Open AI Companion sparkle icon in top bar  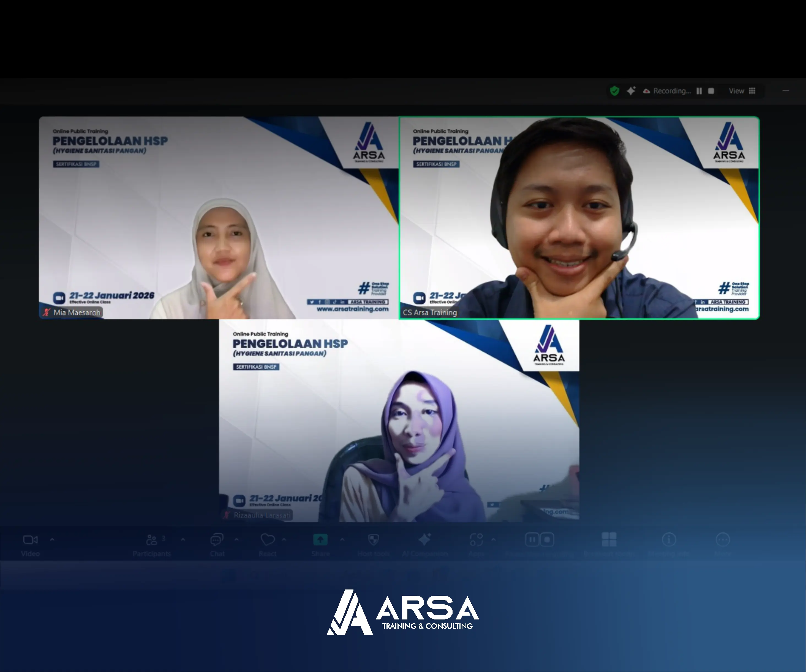pos(631,91)
